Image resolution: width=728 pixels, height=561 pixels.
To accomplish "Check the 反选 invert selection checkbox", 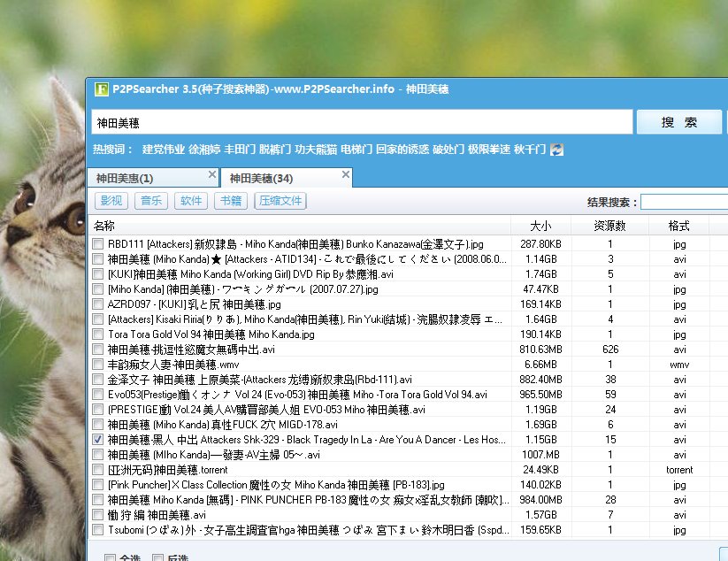I will pos(157,557).
